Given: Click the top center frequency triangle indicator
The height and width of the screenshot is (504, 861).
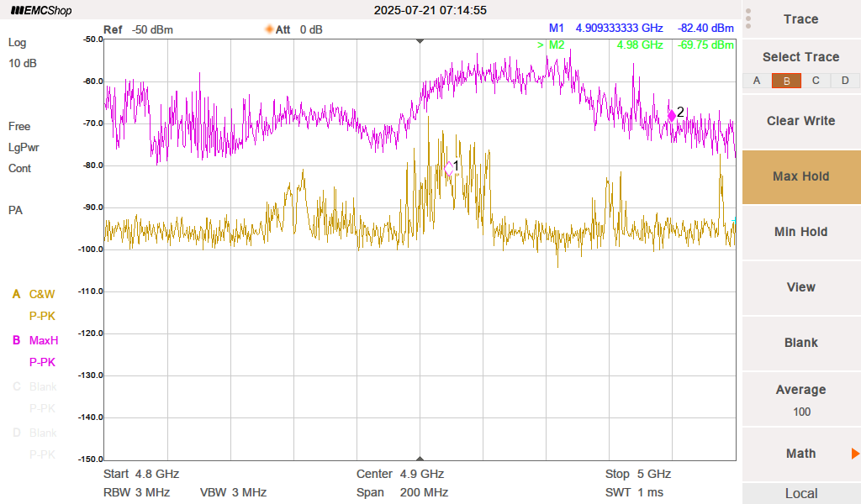Looking at the screenshot, I should coord(420,40).
